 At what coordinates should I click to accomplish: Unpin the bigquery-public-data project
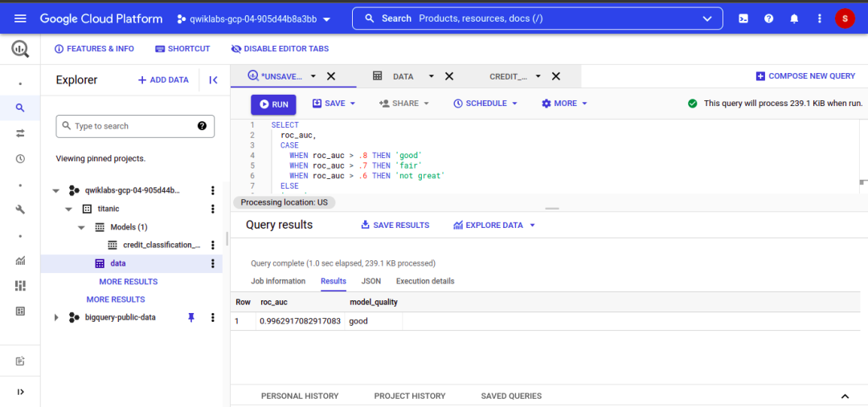click(191, 317)
